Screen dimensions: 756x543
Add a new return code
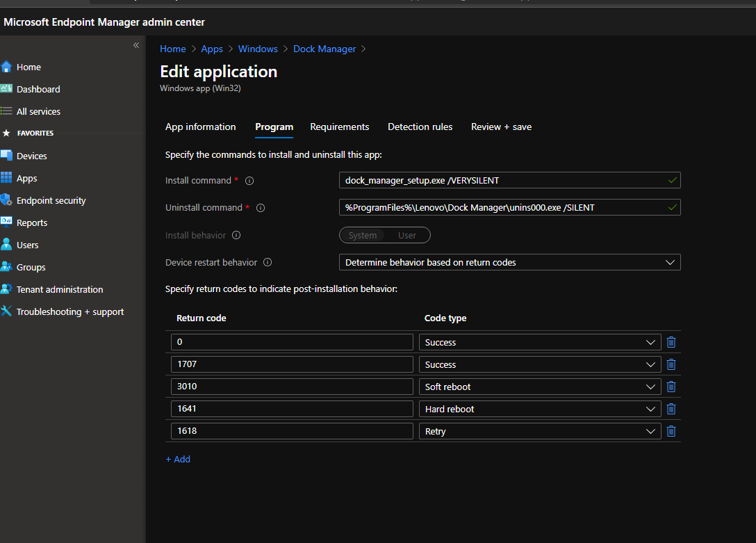tap(178, 459)
